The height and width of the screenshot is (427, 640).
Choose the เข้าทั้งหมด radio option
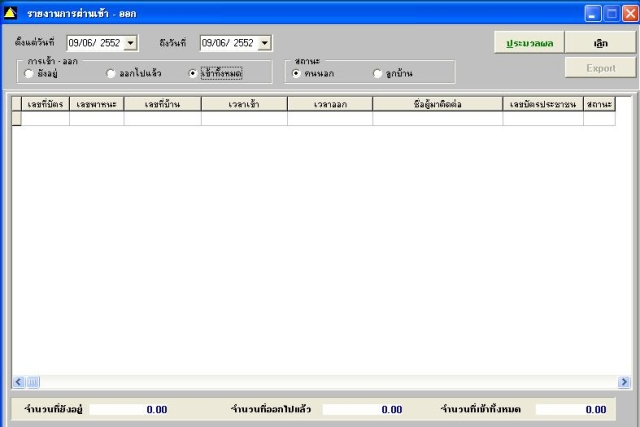pyautogui.click(x=193, y=73)
